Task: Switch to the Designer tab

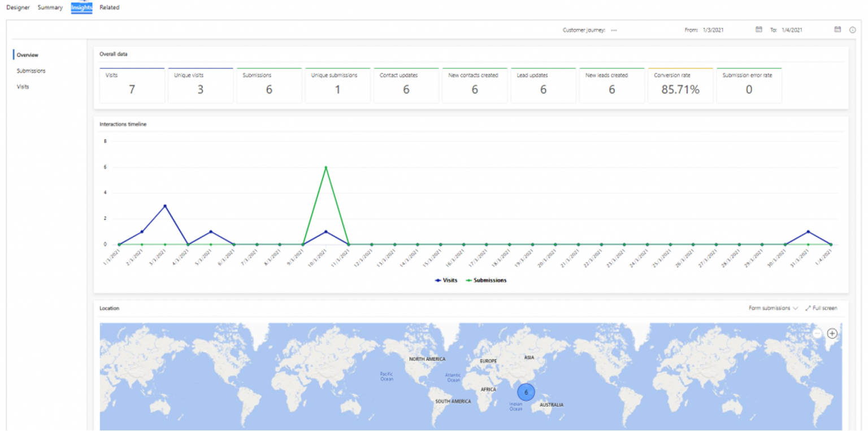Action: 18,7
